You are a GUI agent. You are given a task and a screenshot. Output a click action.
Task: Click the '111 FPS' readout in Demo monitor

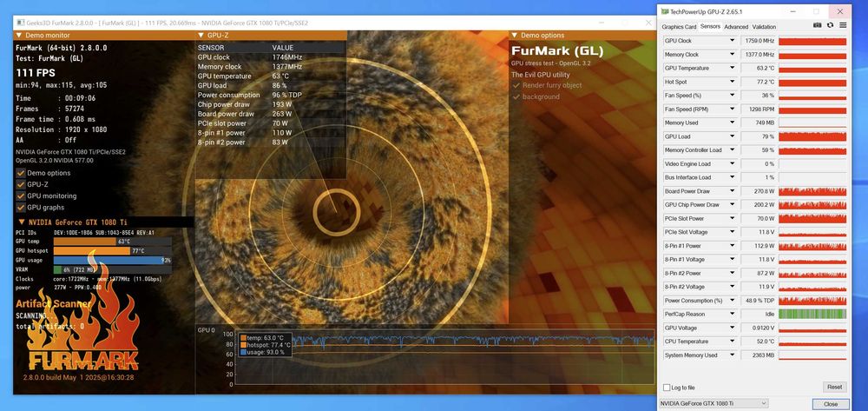(x=36, y=73)
